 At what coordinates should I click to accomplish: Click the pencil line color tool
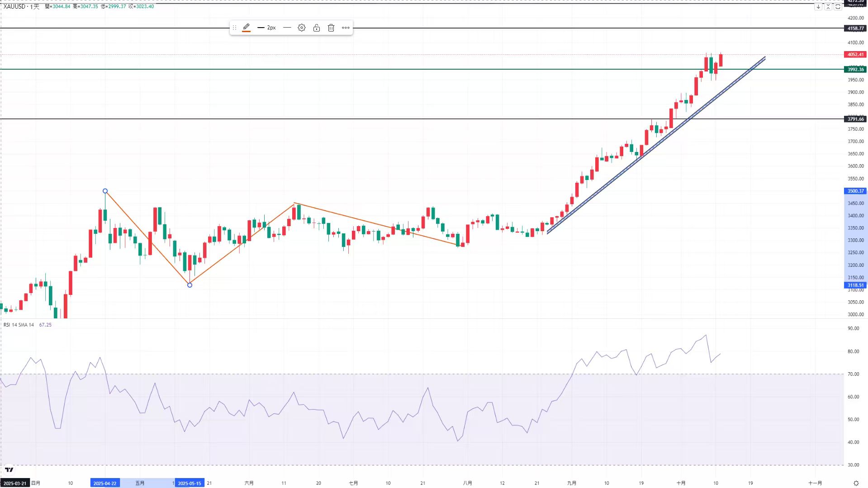pyautogui.click(x=246, y=28)
